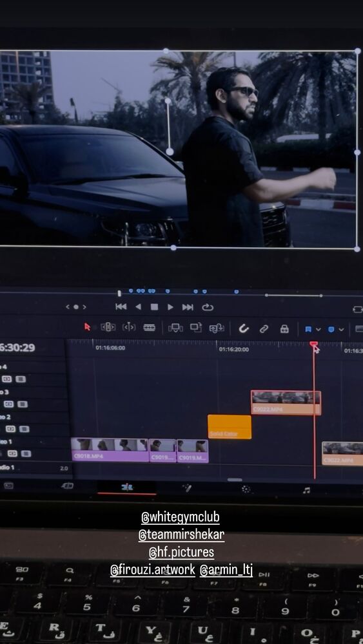Toggle timeline Snapping magnet icon
This screenshot has height=644, width=363.
point(244,328)
